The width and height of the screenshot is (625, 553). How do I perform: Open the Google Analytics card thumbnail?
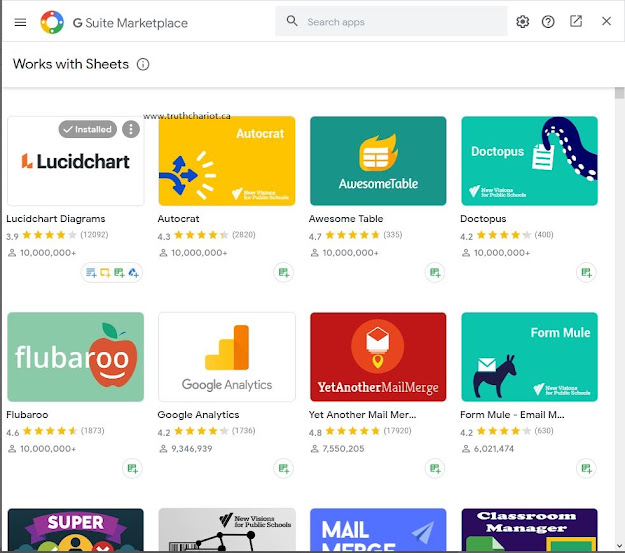[x=227, y=357]
